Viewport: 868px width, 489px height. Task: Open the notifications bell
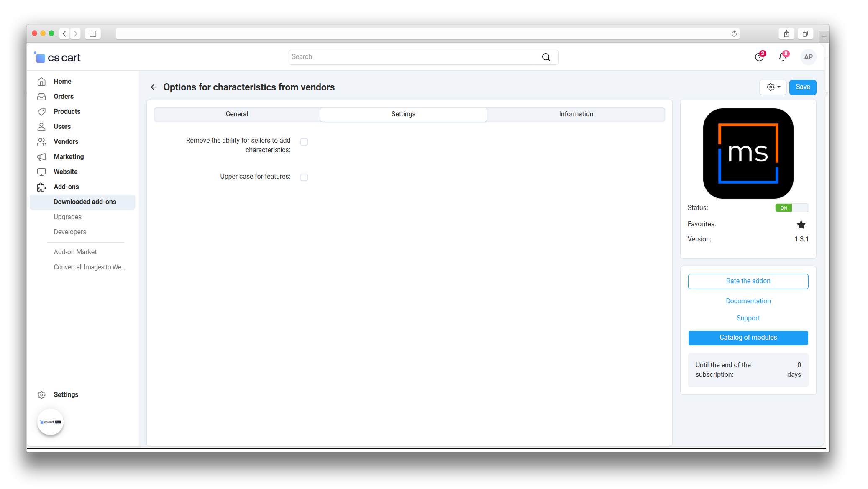click(782, 57)
